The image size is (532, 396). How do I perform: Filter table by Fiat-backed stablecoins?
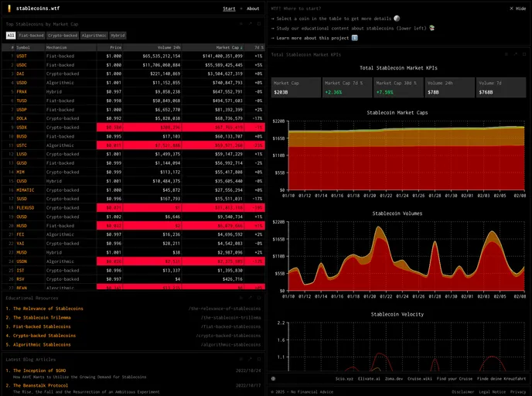tap(31, 36)
